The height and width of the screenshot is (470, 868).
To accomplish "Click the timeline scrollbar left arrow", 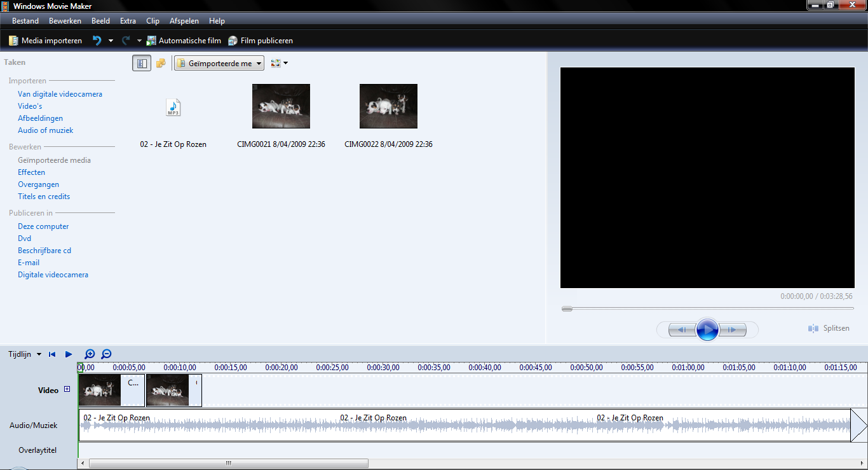I will [x=81, y=463].
